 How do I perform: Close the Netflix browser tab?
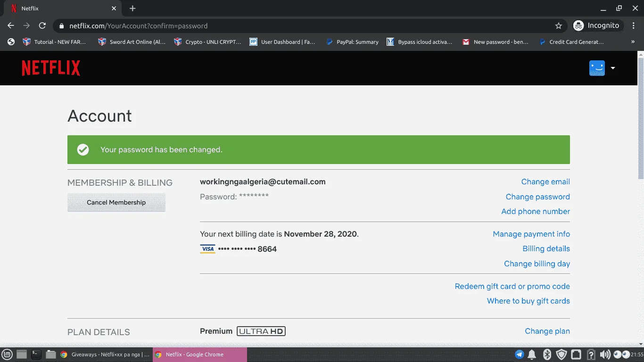(114, 8)
